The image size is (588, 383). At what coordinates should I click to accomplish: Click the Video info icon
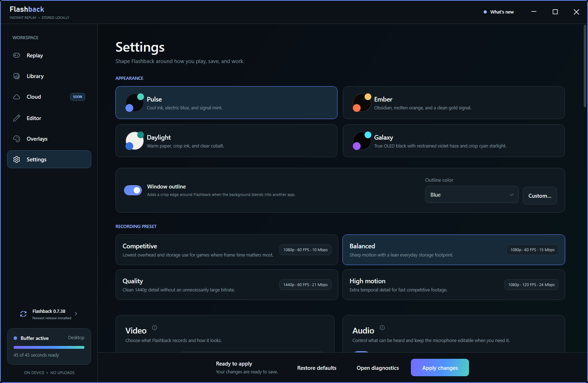coord(155,327)
